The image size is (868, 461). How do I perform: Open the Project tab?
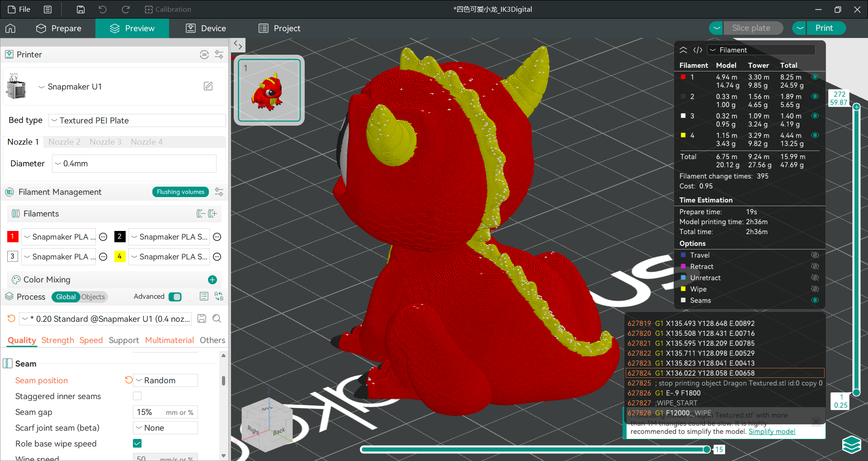click(x=279, y=28)
